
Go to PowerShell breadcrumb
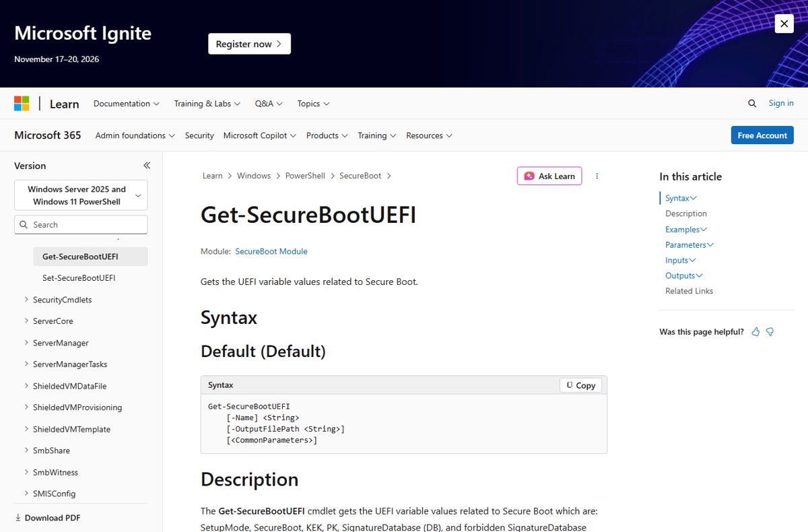point(305,176)
